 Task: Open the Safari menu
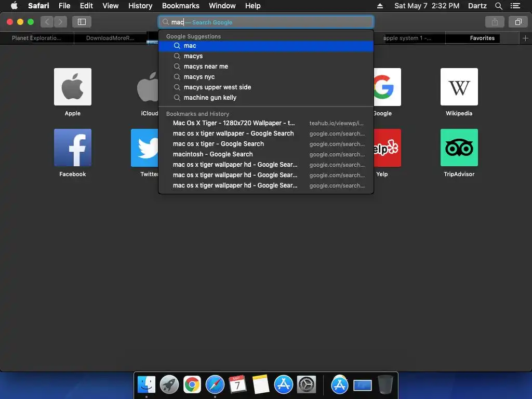click(38, 6)
